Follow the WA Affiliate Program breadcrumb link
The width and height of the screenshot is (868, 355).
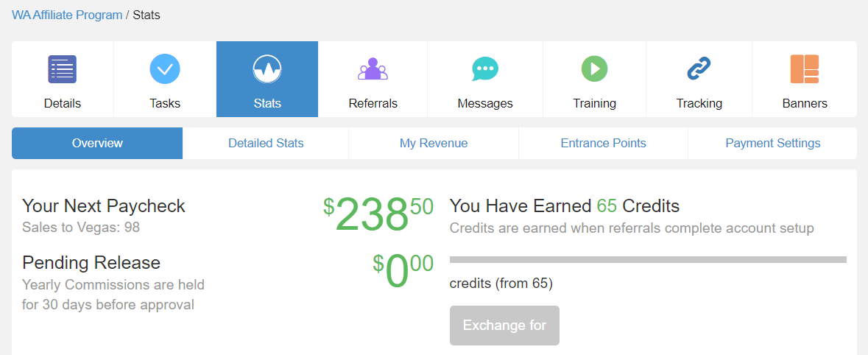(67, 15)
